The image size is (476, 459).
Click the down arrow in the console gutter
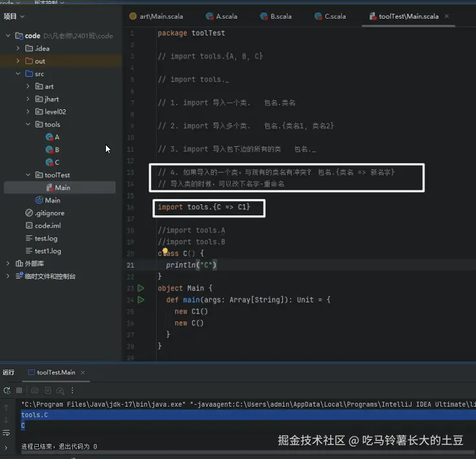coord(6,420)
